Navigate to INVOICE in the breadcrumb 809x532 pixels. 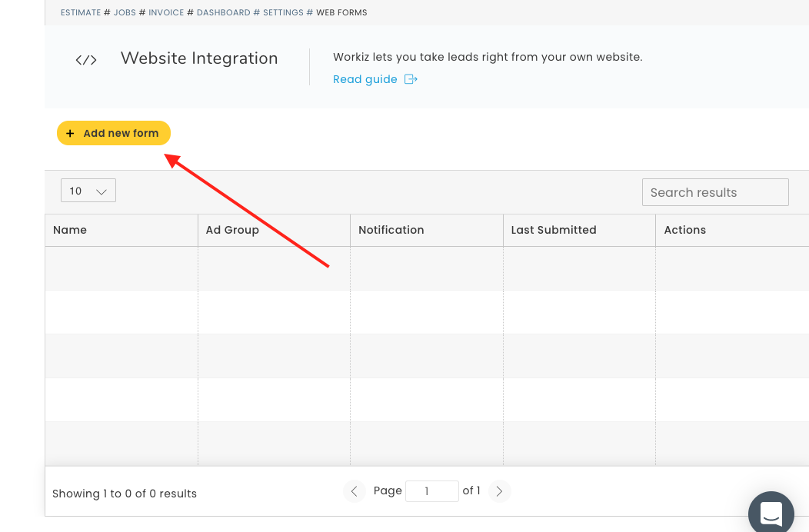(x=166, y=12)
